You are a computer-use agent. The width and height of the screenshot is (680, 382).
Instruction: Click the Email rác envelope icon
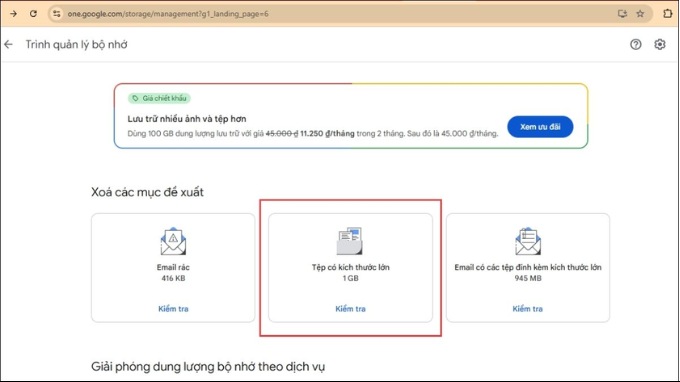(x=173, y=241)
